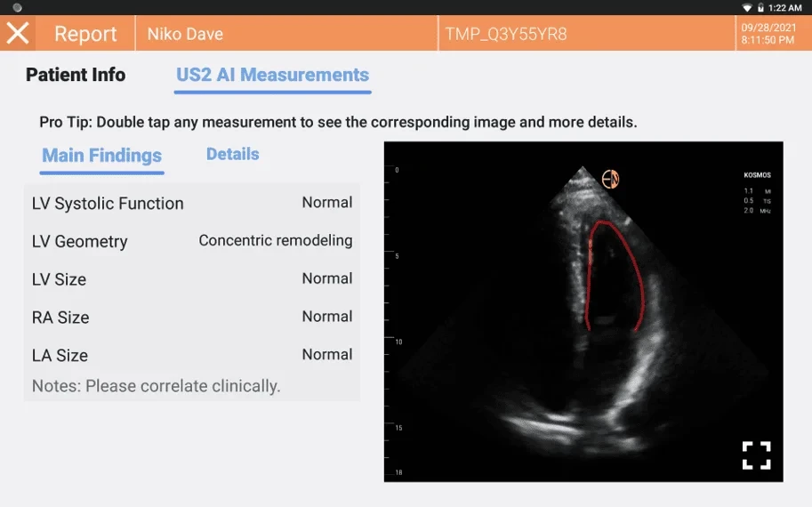This screenshot has width=812, height=507.
Task: Select the LV Geometry measurement row
Action: tap(192, 241)
